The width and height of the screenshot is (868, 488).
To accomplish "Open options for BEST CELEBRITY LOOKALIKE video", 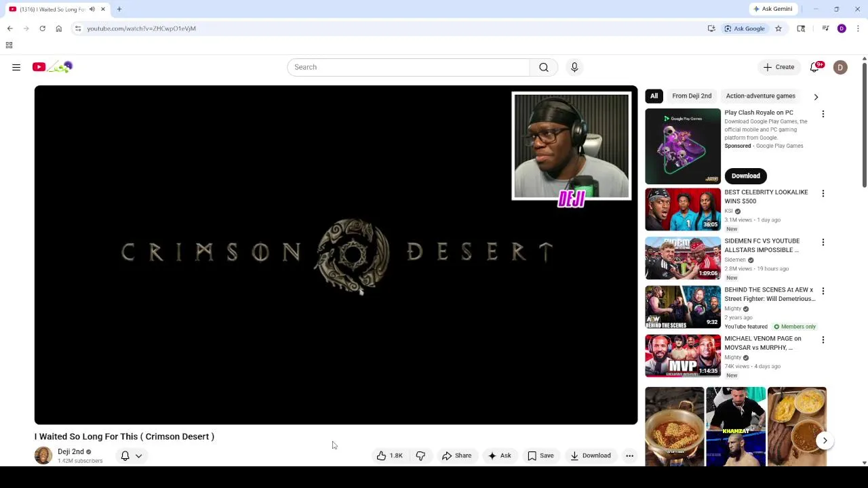I will [823, 193].
